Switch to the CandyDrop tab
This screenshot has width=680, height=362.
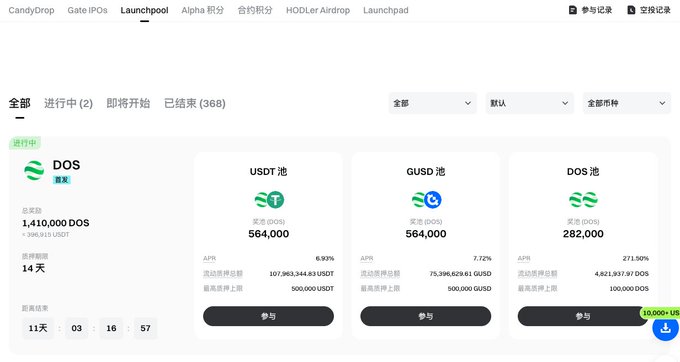(31, 10)
